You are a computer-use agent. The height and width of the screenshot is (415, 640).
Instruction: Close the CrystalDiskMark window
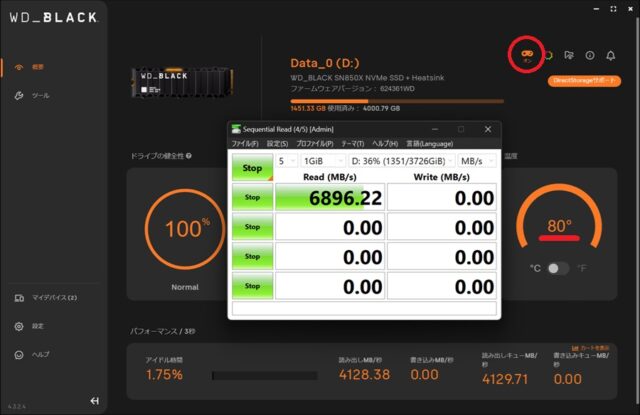488,129
